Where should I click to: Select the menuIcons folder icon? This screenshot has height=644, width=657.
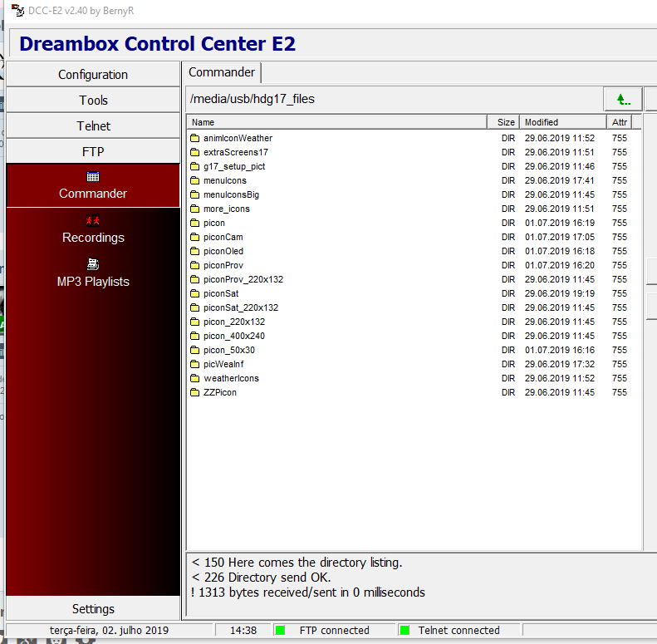[194, 180]
